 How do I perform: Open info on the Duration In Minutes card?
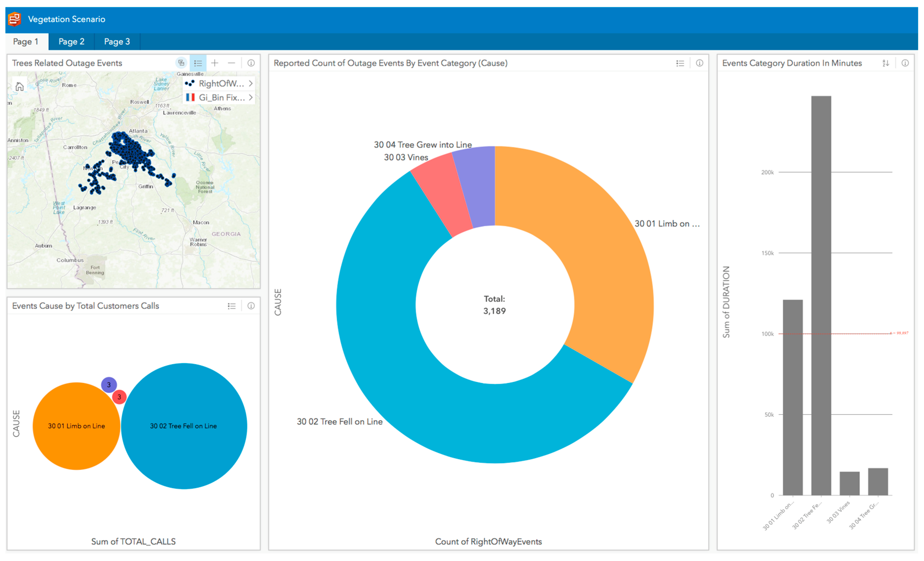(905, 63)
